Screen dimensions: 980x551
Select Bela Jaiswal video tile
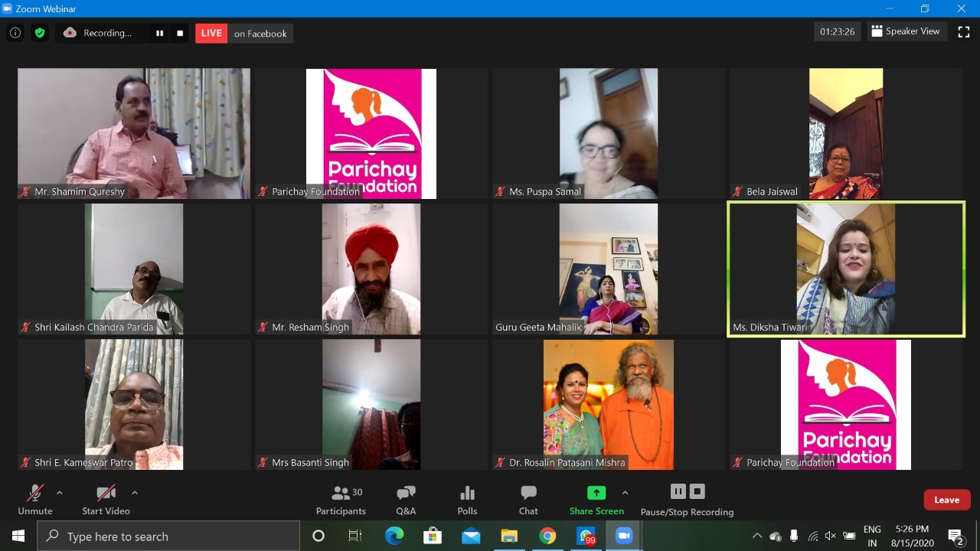point(846,134)
